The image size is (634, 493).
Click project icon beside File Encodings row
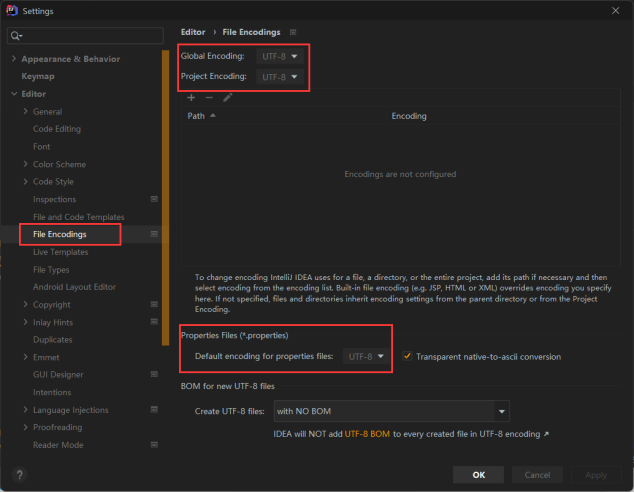(x=154, y=234)
